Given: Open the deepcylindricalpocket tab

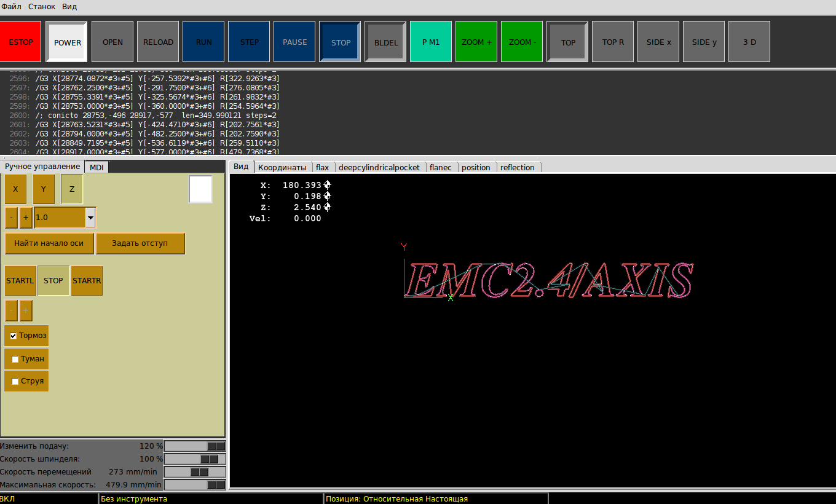Looking at the screenshot, I should [379, 167].
